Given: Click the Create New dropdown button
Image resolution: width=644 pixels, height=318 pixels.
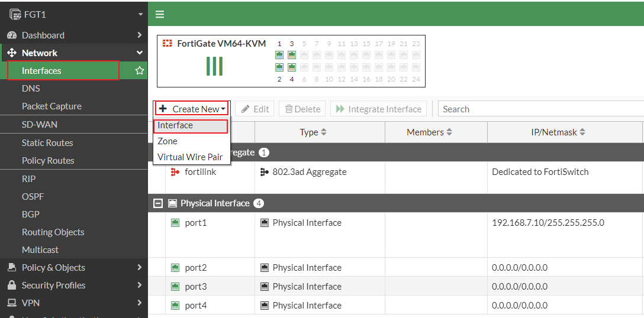Looking at the screenshot, I should [192, 109].
